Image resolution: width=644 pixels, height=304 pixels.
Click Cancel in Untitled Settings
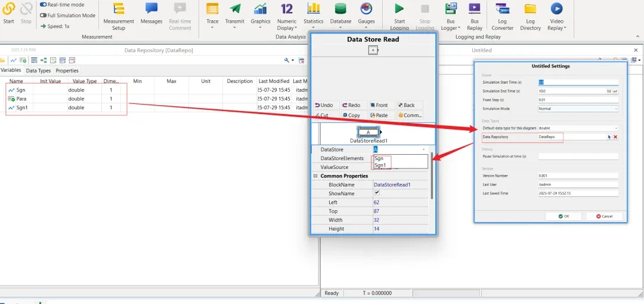click(604, 216)
